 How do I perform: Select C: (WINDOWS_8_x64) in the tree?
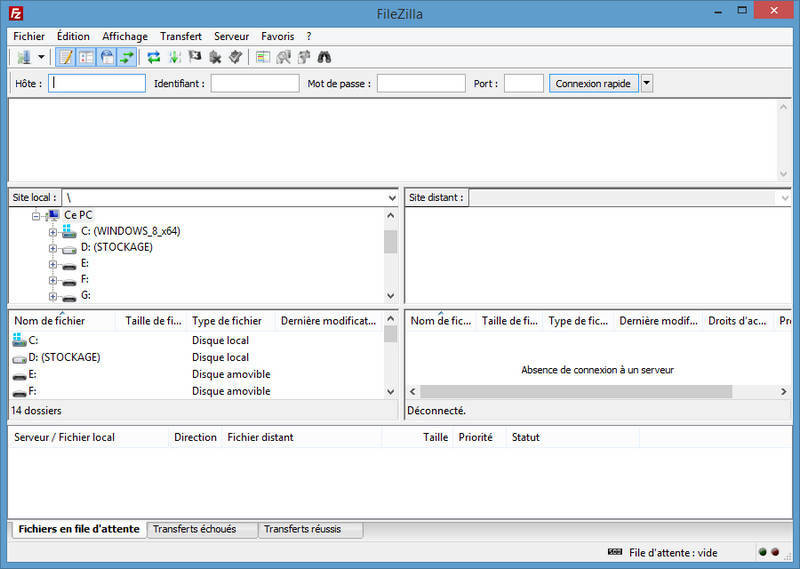point(131,231)
